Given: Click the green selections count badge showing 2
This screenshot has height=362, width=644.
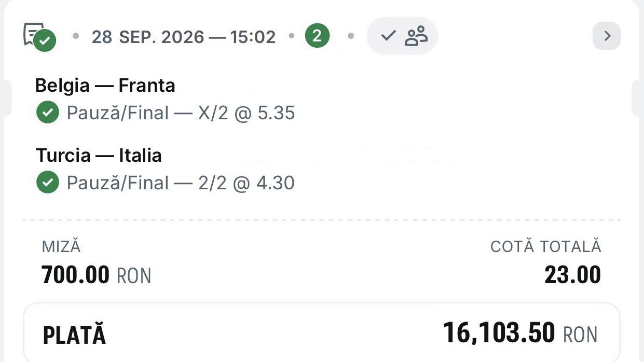Looking at the screenshot, I should coord(317,36).
